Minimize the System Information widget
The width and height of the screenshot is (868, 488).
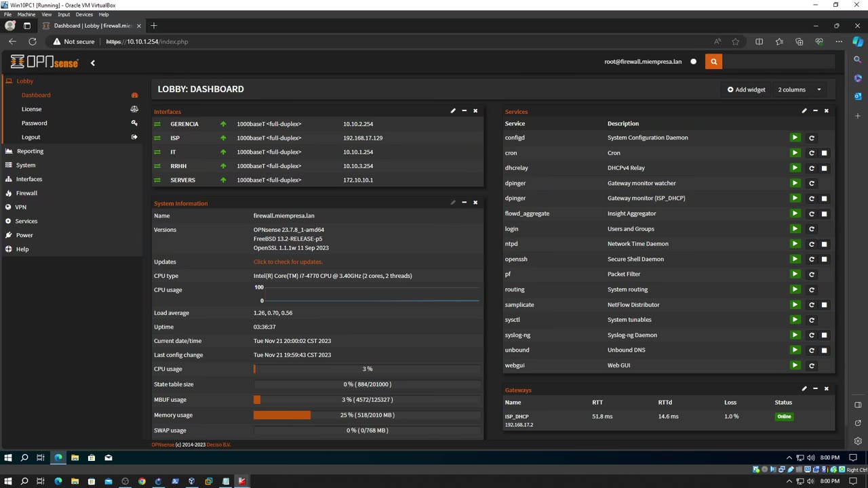464,202
